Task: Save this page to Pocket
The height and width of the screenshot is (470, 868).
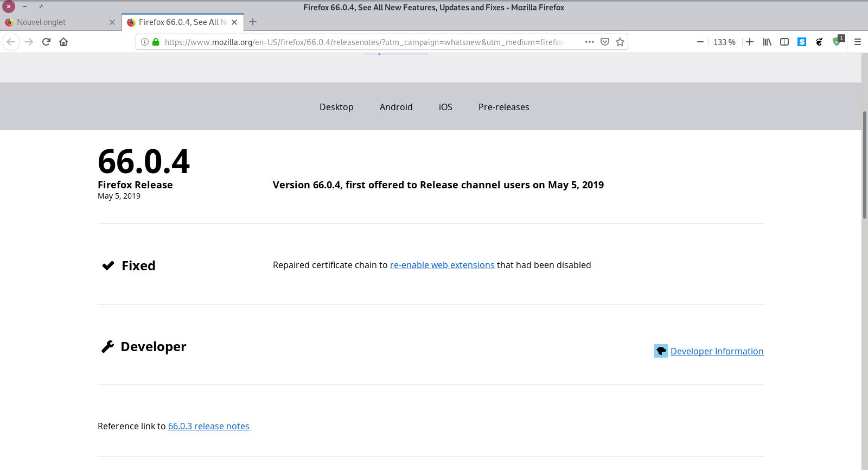Action: [605, 42]
